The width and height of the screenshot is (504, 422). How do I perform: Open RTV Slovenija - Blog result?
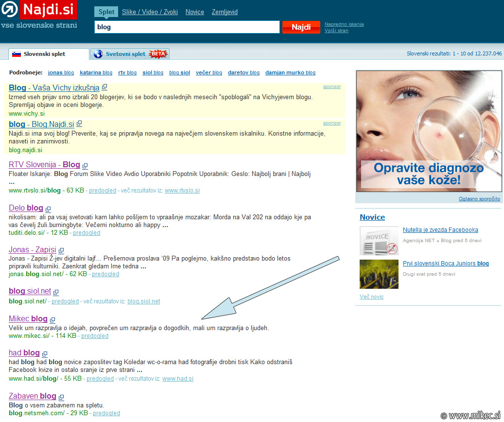pyautogui.click(x=44, y=165)
